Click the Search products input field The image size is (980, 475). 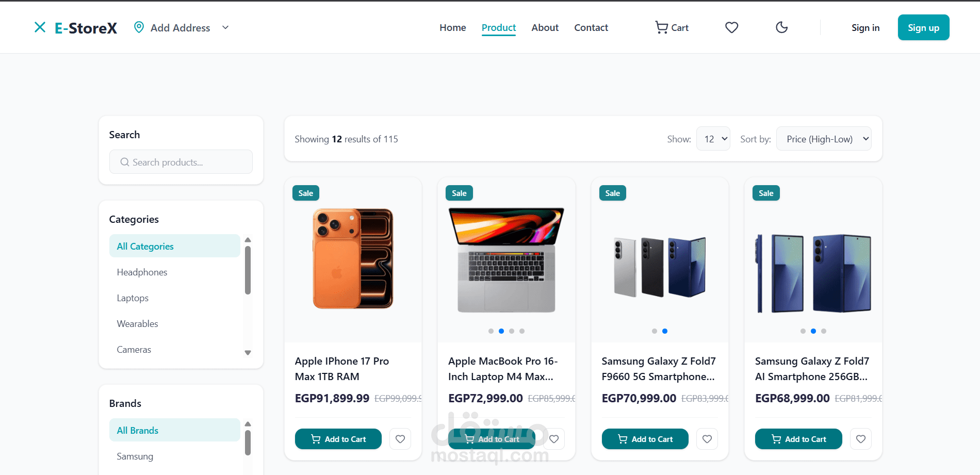click(x=186, y=162)
